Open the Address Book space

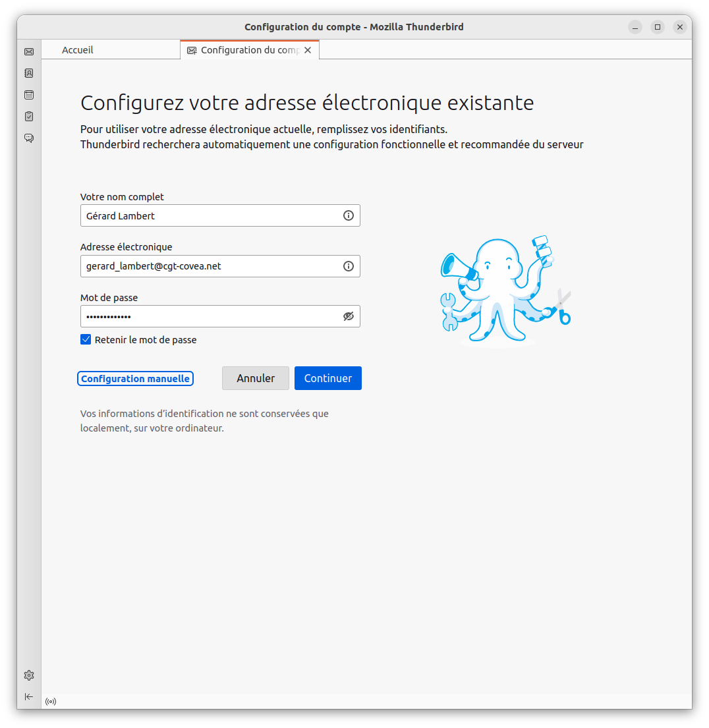29,73
